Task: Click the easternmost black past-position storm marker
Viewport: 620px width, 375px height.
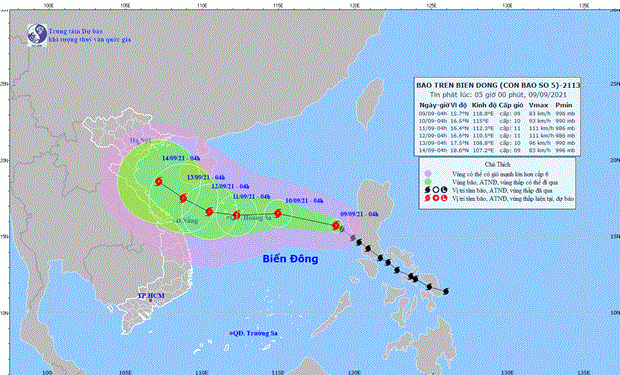Action: tap(446, 292)
